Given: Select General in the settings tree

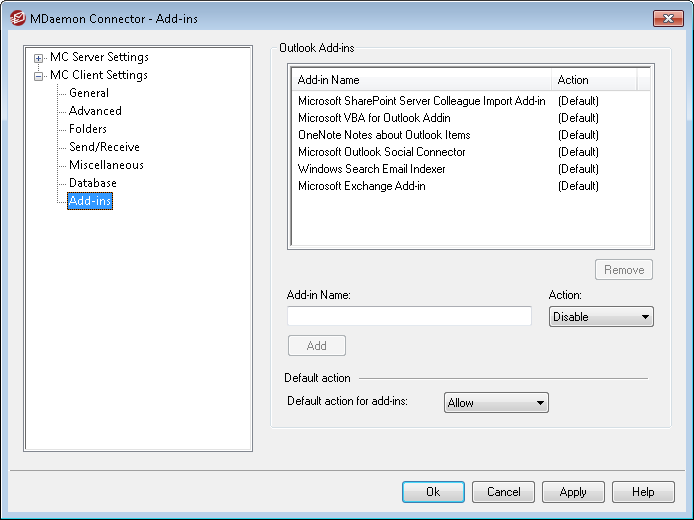Looking at the screenshot, I should pyautogui.click(x=89, y=93).
